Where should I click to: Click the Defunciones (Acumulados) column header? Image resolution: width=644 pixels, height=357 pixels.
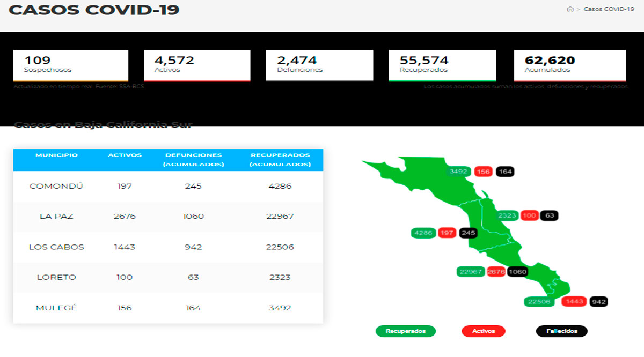click(194, 160)
